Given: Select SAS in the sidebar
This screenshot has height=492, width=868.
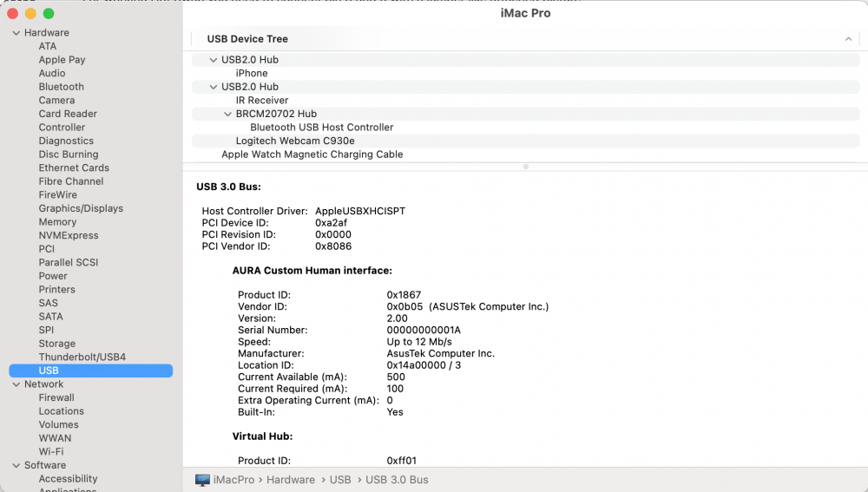Looking at the screenshot, I should [48, 304].
